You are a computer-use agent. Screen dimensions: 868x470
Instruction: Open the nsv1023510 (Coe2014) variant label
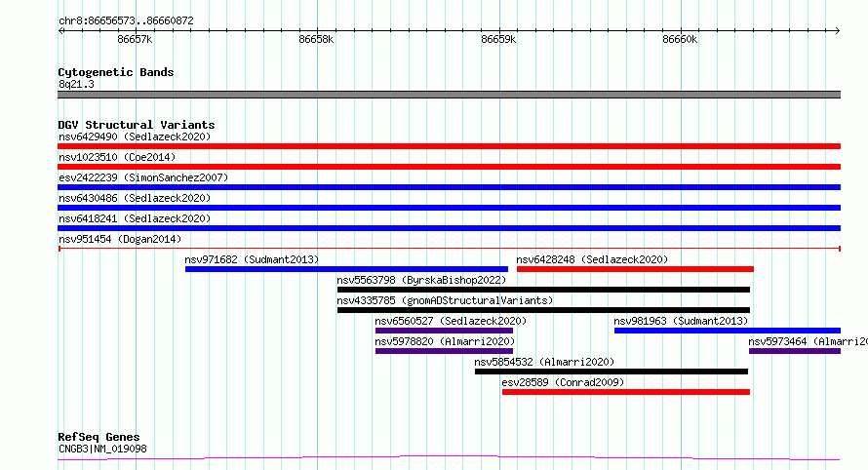117,157
